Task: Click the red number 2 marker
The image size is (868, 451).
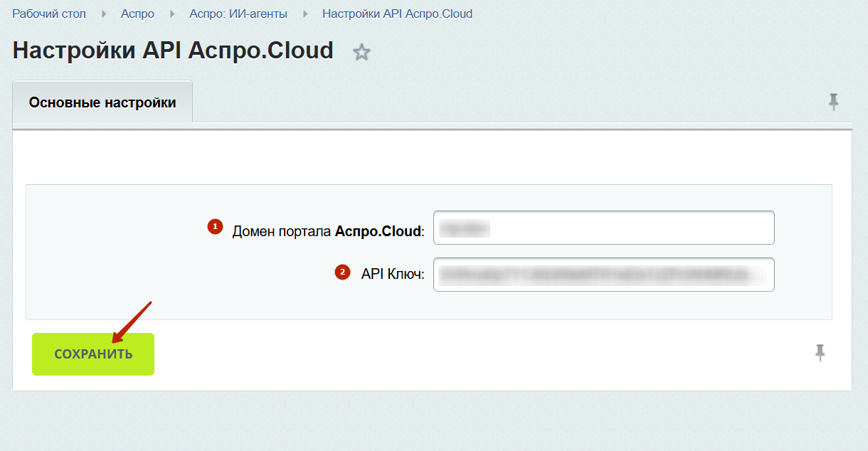Action: point(343,272)
